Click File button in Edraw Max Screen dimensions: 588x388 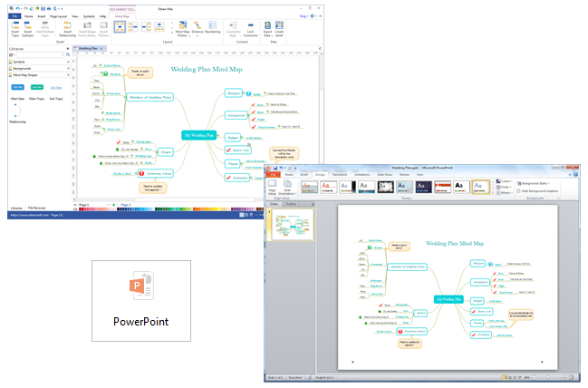pos(13,15)
